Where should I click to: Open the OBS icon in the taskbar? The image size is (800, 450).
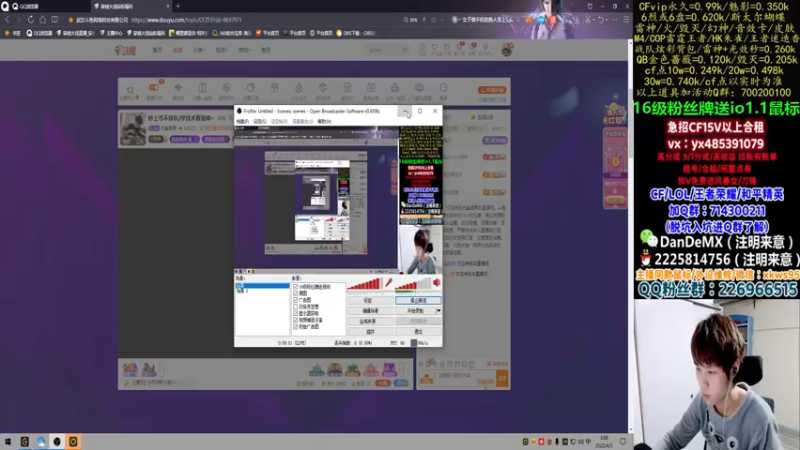(x=57, y=442)
